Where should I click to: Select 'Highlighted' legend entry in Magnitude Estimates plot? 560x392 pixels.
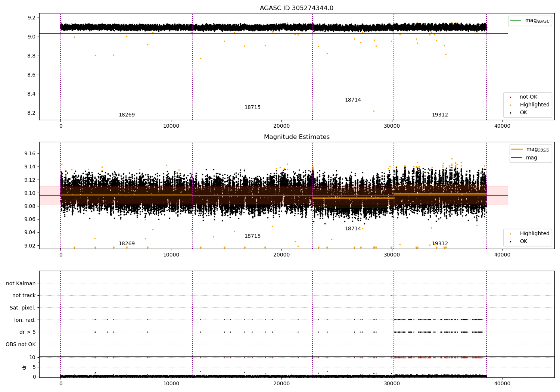(x=535, y=234)
